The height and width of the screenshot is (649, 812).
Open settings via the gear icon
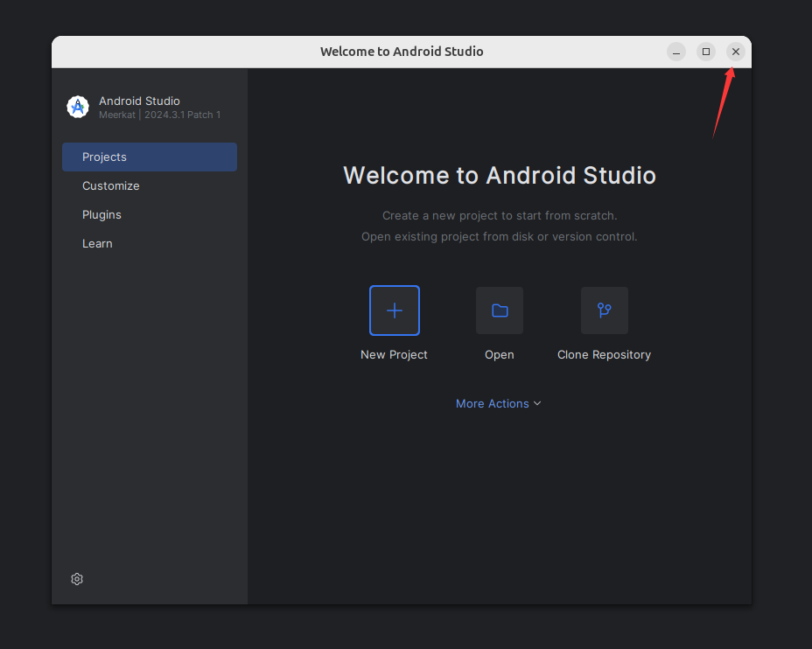pos(77,579)
